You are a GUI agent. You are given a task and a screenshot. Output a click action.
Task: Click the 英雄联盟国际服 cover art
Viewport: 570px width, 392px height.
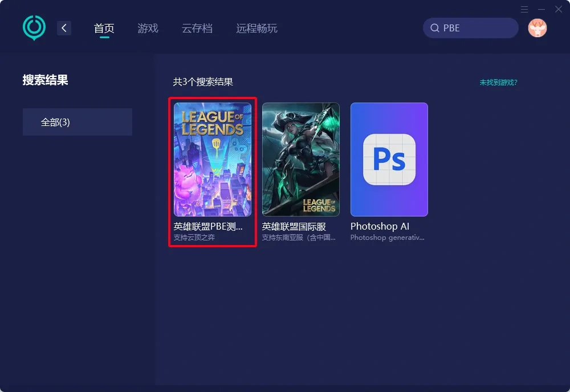coord(300,160)
